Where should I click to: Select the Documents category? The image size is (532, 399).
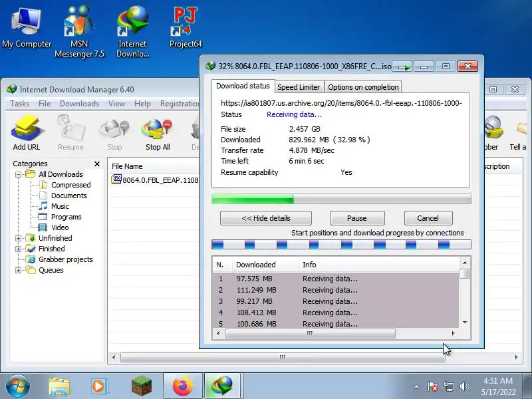pyautogui.click(x=69, y=196)
